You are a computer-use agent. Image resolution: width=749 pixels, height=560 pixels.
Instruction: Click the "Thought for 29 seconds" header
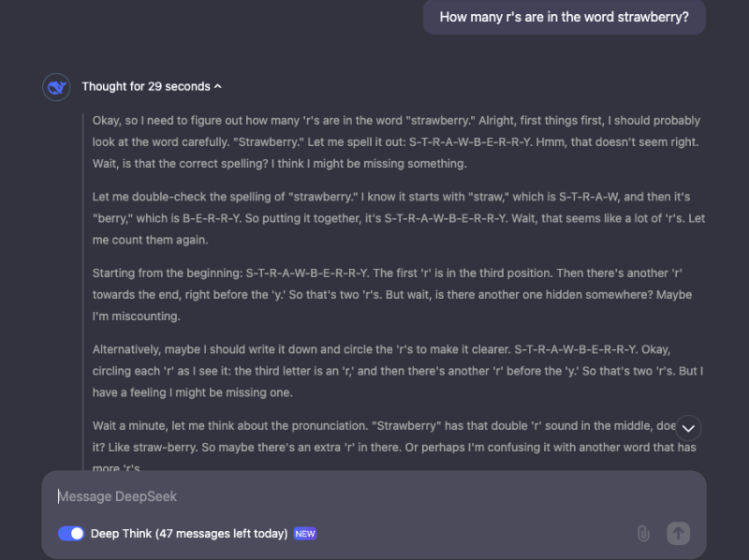click(145, 87)
